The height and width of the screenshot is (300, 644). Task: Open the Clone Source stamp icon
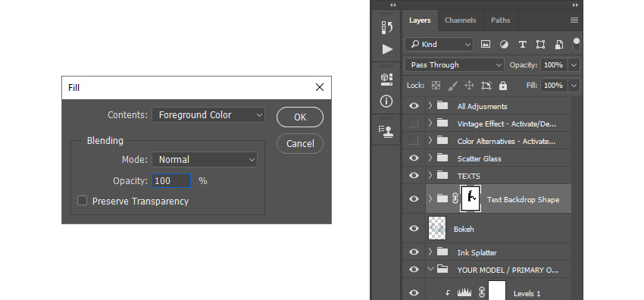[386, 131]
